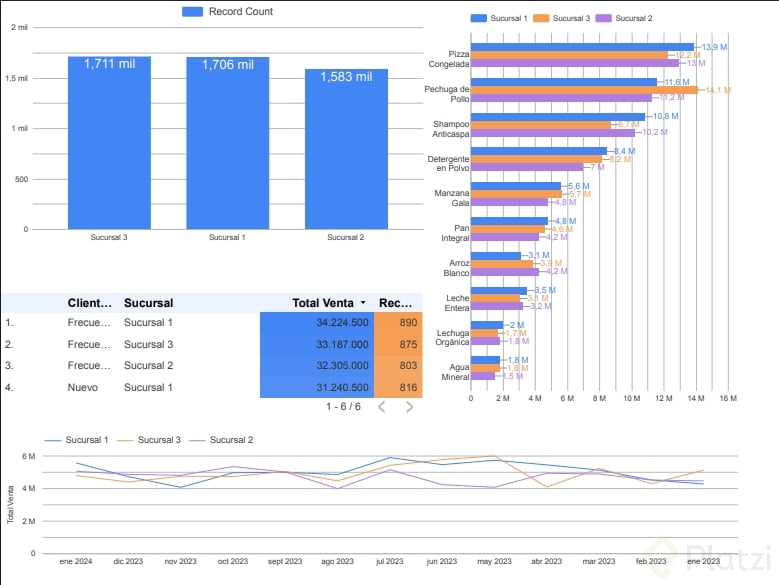779x585 pixels.
Task: Click the Pechuga de Pollo orange bar
Action: 584,90
